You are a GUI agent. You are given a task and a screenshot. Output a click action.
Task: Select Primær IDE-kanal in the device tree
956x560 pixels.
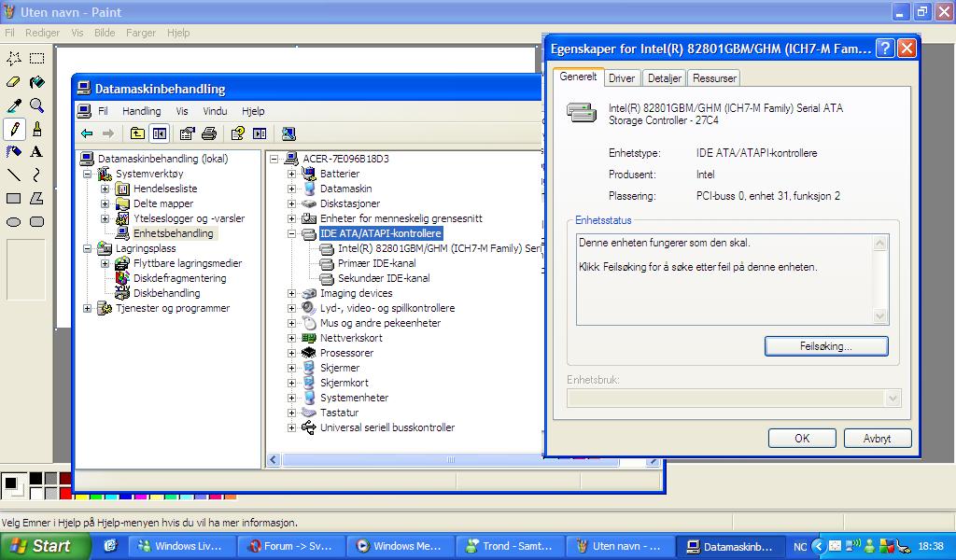[377, 263]
